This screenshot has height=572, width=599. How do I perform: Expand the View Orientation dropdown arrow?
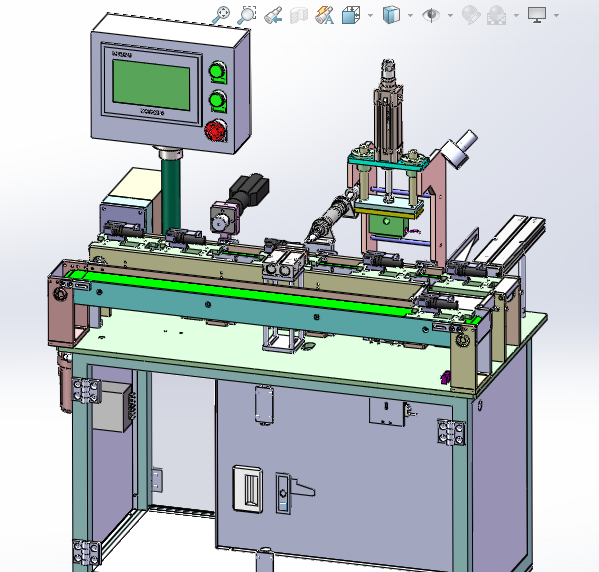[370, 16]
